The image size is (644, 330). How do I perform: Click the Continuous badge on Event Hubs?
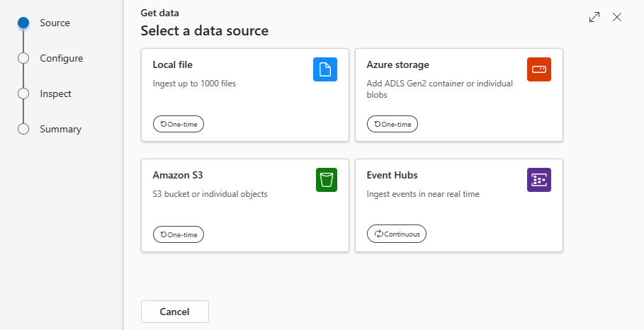tap(397, 234)
